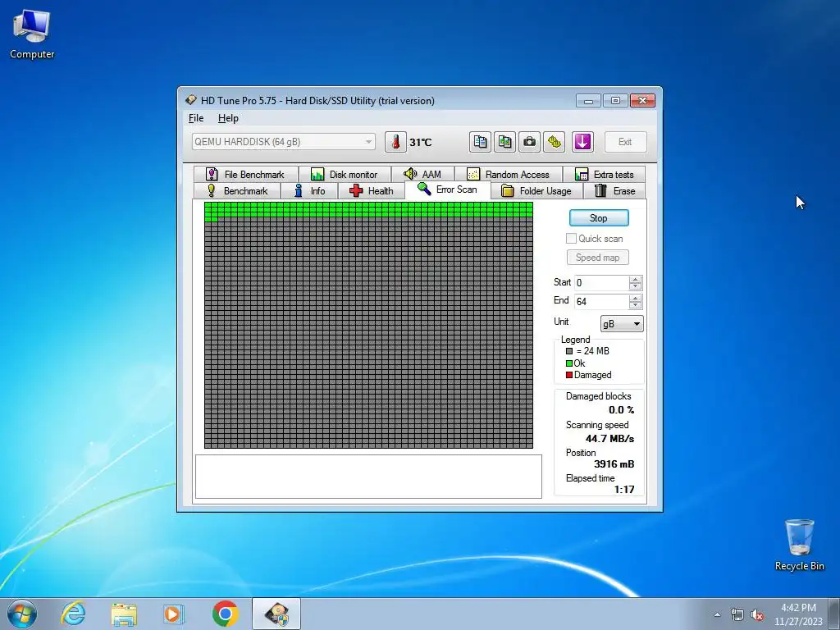The image size is (840, 630).
Task: Open the options tools icon
Action: [555, 142]
